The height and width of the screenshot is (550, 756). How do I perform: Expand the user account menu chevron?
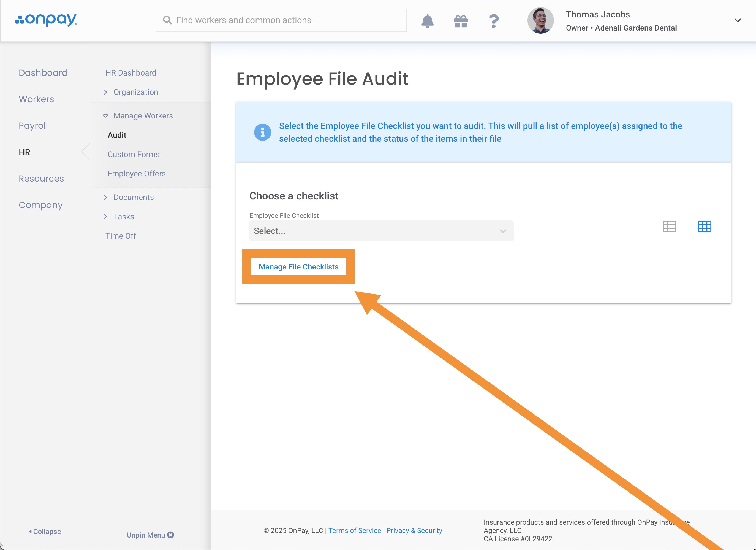tap(738, 21)
